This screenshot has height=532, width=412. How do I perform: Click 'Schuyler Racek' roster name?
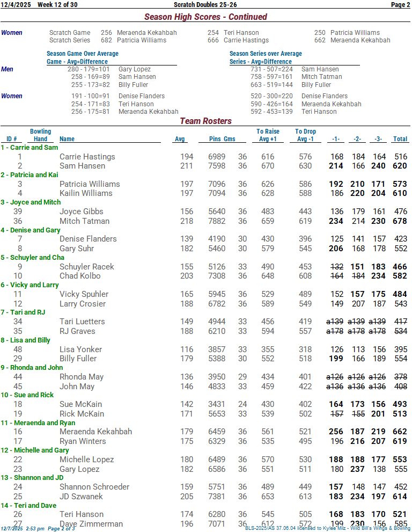tap(87, 267)
